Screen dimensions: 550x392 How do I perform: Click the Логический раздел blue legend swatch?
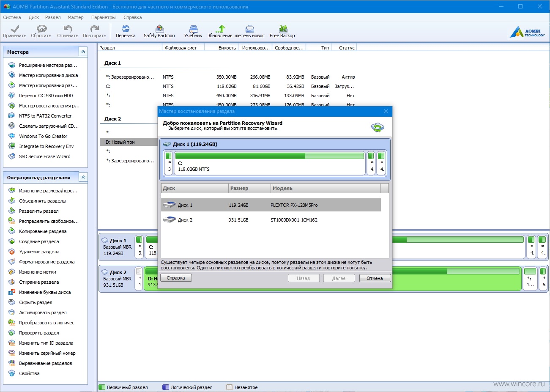[166, 387]
